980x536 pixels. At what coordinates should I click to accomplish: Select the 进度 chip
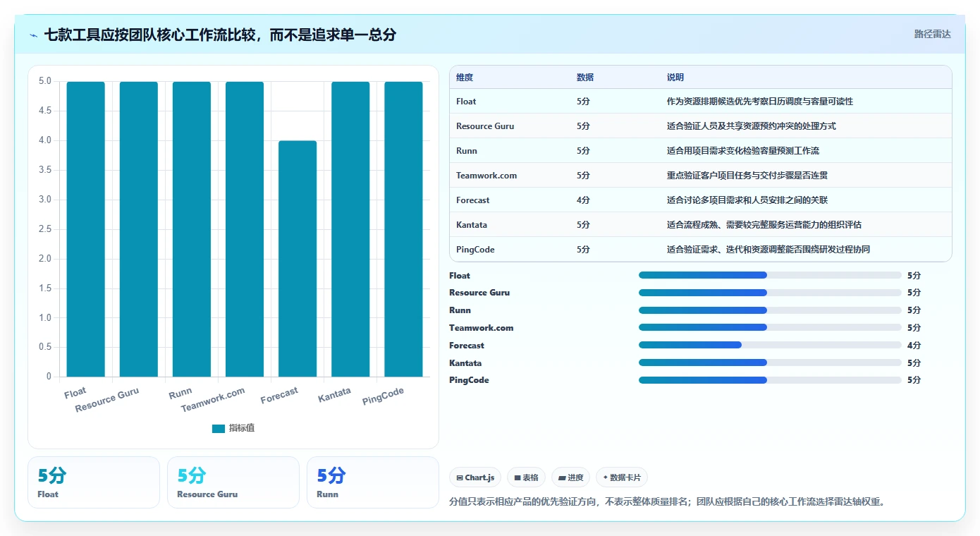570,477
